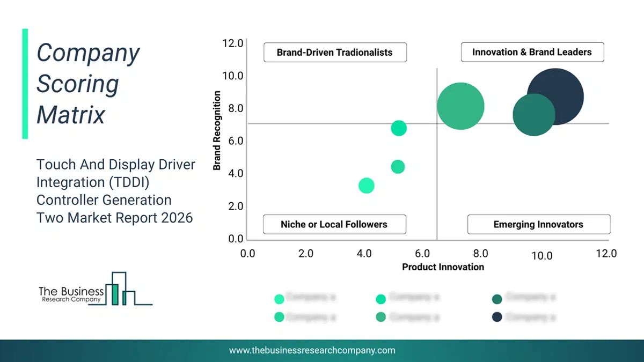Viewport: 644px width, 362px height.
Task: Select the Niche or Local Followers label
Action: (334, 224)
